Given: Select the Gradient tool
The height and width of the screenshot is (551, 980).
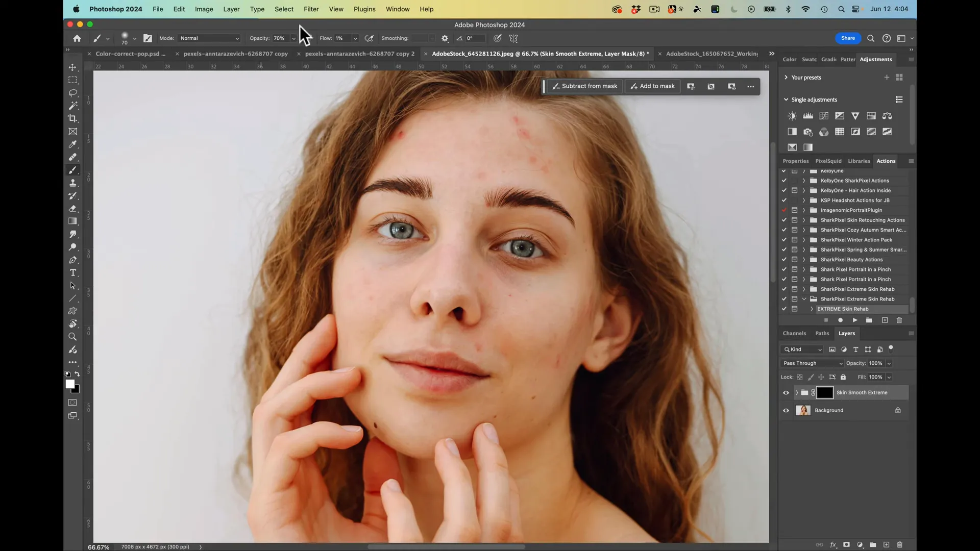Looking at the screenshot, I should pos(72,221).
